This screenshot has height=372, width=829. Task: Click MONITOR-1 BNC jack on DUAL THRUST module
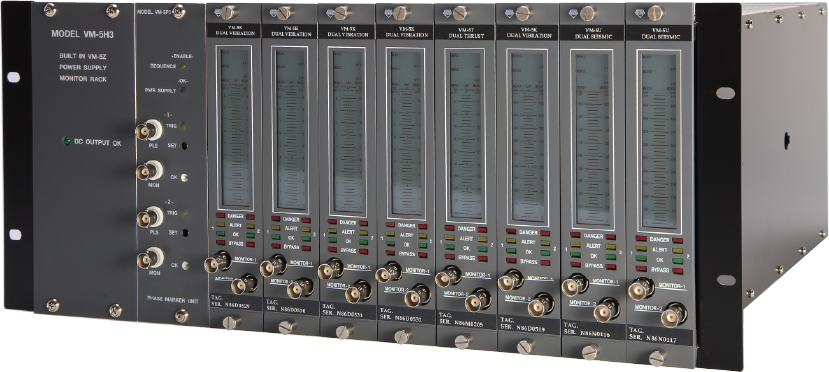(448, 276)
